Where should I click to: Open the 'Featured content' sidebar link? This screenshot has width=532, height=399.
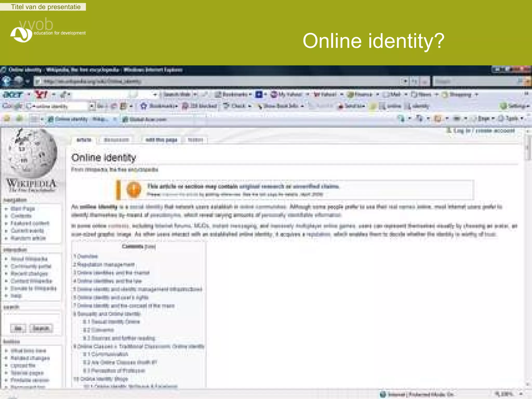(30, 223)
